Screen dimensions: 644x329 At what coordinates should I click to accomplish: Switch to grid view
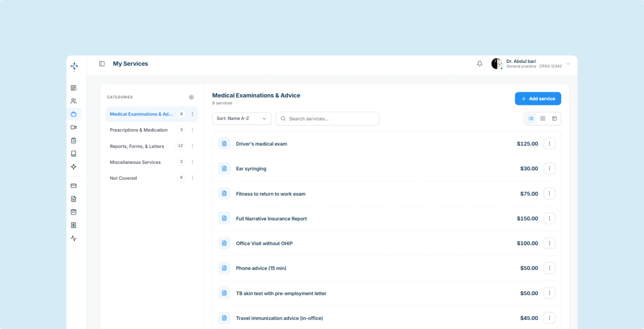pos(542,119)
